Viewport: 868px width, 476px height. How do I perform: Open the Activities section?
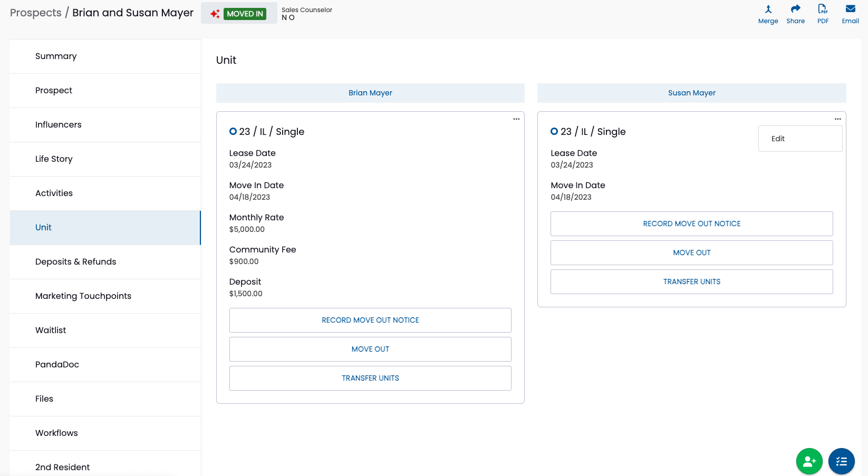pyautogui.click(x=105, y=193)
